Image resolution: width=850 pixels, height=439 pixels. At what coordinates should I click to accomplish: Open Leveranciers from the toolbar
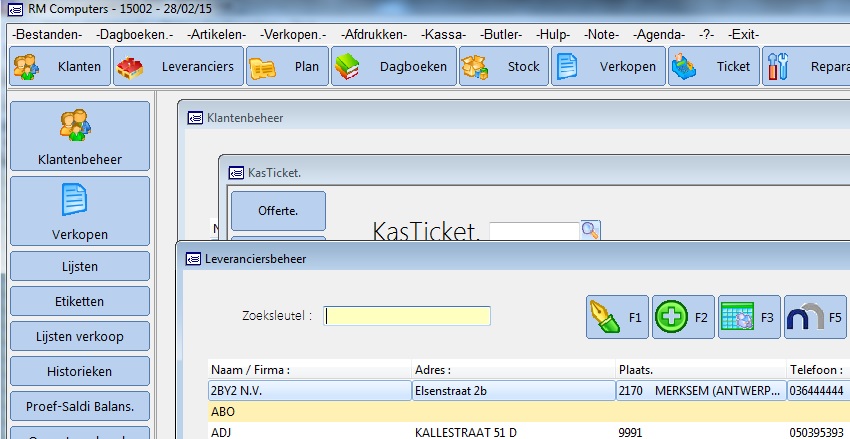click(176, 67)
